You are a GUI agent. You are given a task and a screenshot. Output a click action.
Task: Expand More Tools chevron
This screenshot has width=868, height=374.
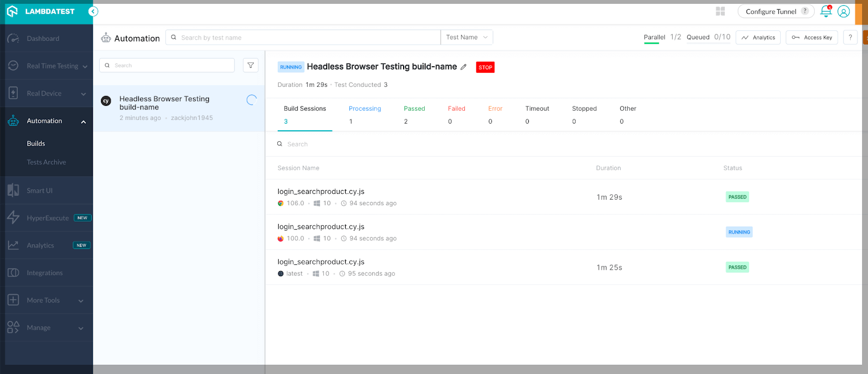click(81, 301)
